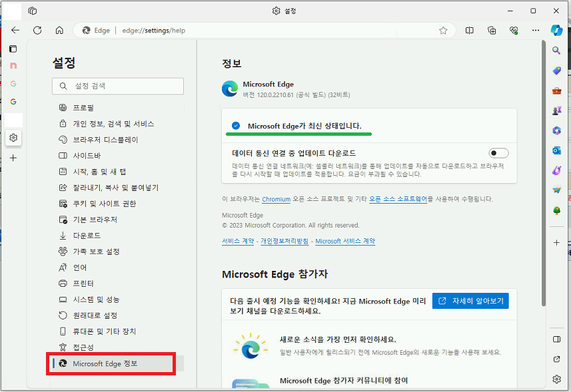
Task: Open 오픈 소스 소프트웨어 link
Action: tap(398, 199)
